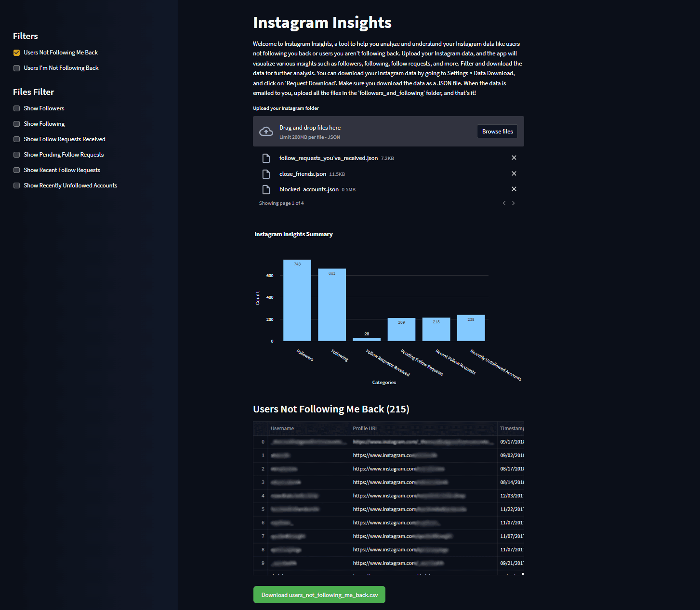Image resolution: width=700 pixels, height=610 pixels.
Task: Click the cloud upload icon
Action: (266, 132)
